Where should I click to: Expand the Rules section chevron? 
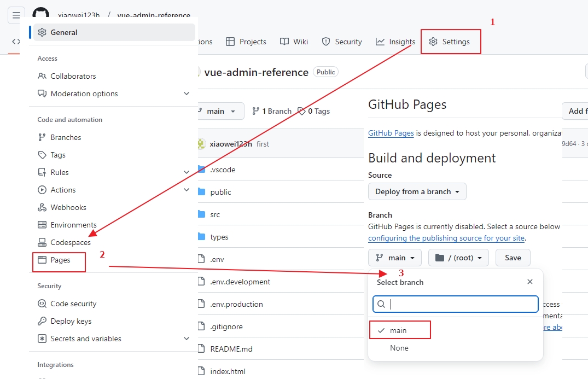pos(187,172)
